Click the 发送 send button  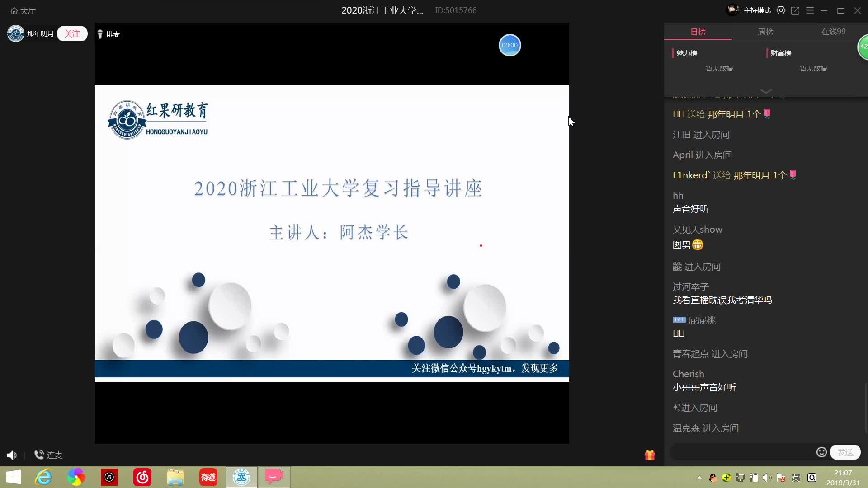(x=845, y=452)
